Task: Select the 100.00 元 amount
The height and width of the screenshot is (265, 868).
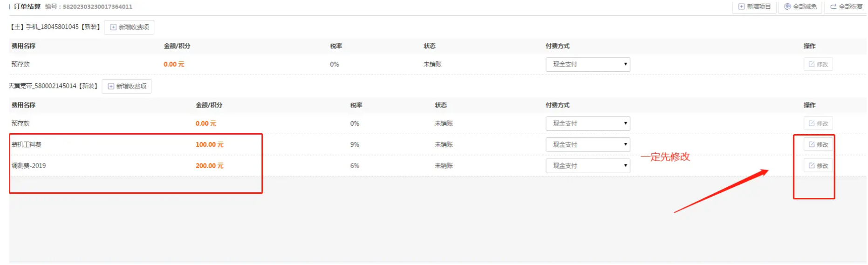Action: pos(210,144)
